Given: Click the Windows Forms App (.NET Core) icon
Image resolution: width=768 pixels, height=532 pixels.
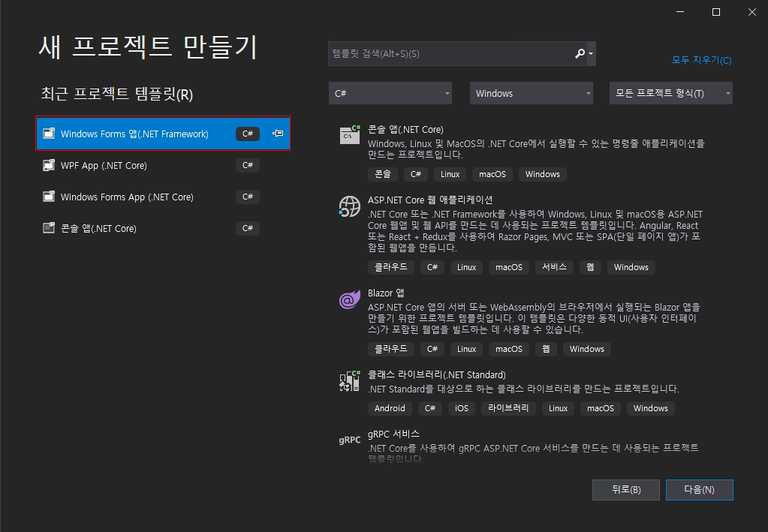Looking at the screenshot, I should pos(49,197).
